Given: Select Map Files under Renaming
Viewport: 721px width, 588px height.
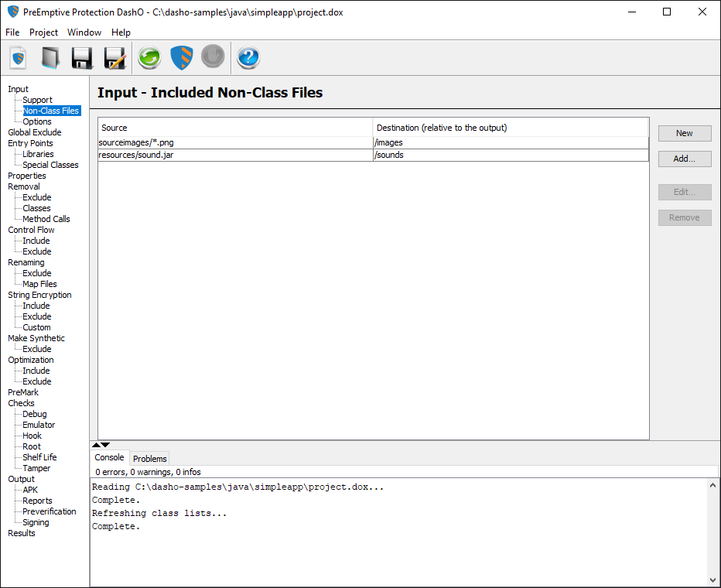Looking at the screenshot, I should (x=40, y=284).
